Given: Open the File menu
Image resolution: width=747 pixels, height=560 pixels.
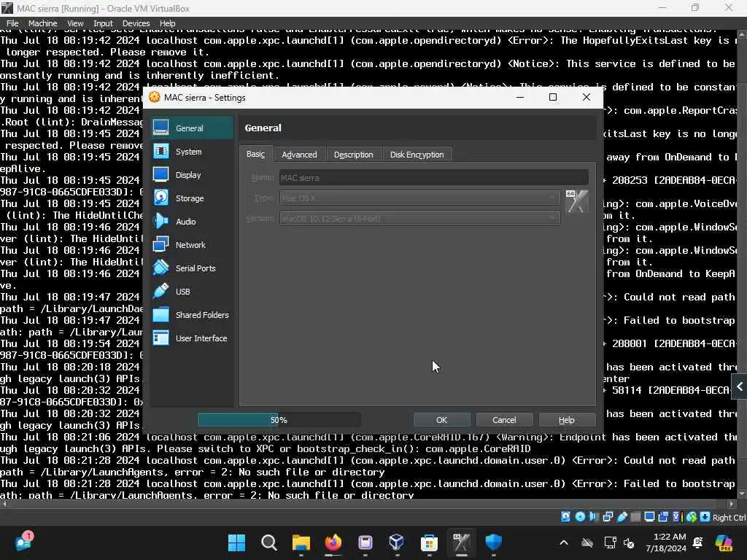Looking at the screenshot, I should coord(12,23).
